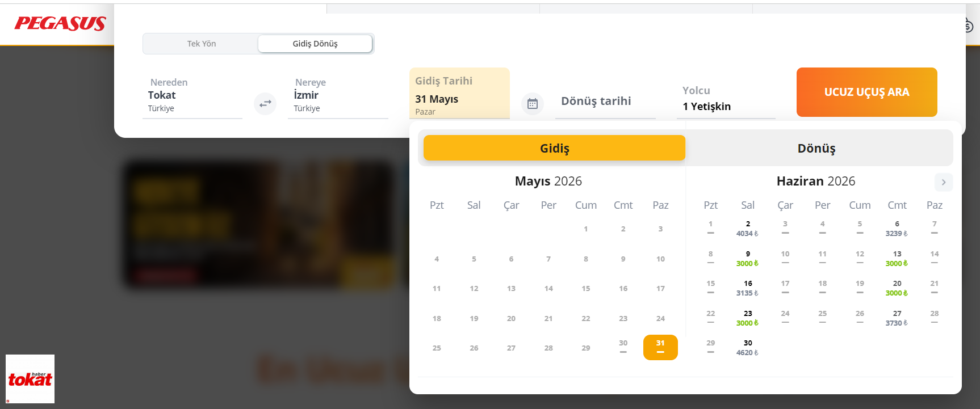Switch to the Dönüş calendar tab

tap(816, 148)
